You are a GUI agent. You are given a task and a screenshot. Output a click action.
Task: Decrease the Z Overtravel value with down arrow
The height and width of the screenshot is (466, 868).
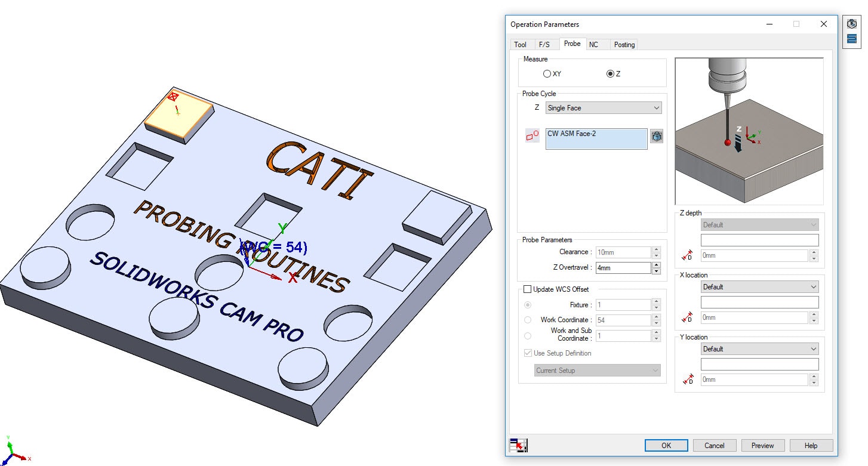(x=656, y=271)
